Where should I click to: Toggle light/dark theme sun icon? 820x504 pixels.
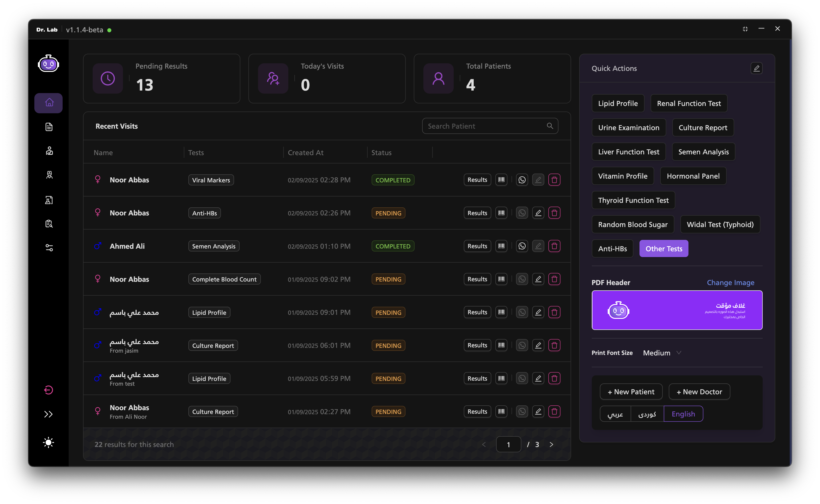49,442
